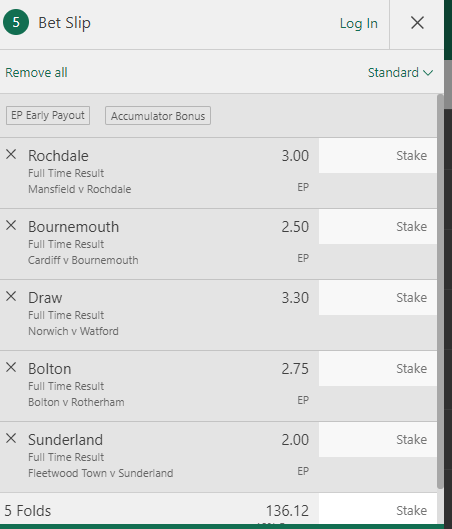Remove the Bournemouth selection with its X icon
The height and width of the screenshot is (529, 452).
11,225
